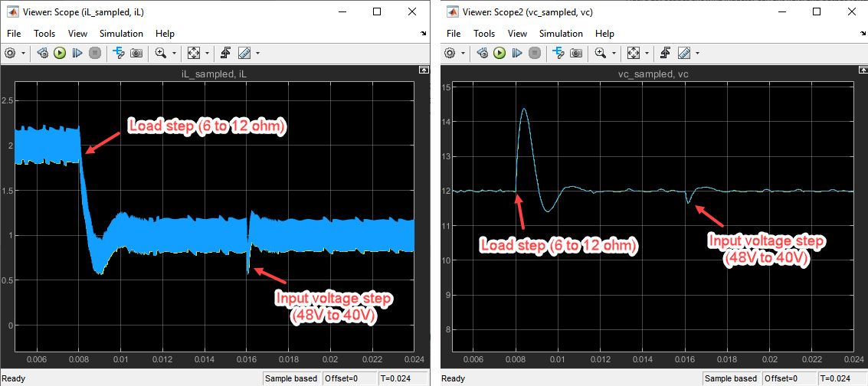Click Step Back icon in Scope2 viewer
Image resolution: width=868 pixels, height=386 pixels.
482,53
